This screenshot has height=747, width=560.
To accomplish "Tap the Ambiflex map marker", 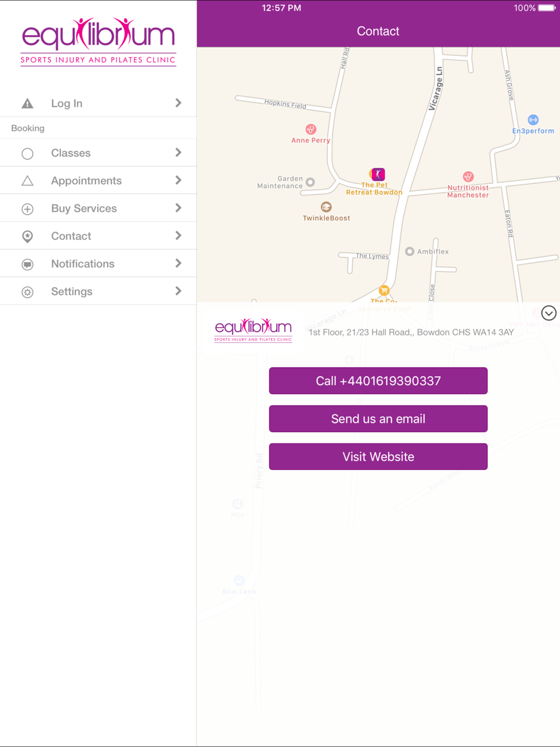I will pyautogui.click(x=409, y=251).
